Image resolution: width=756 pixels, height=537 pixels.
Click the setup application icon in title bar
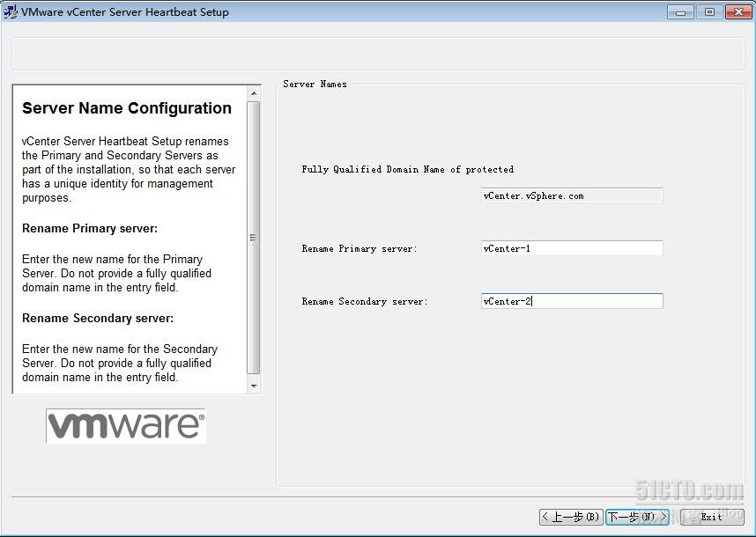tap(10, 11)
